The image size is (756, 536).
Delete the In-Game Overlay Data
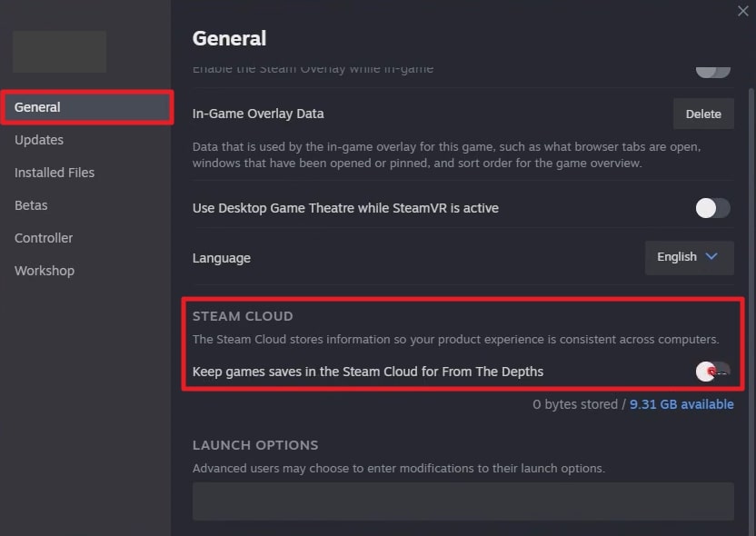tap(702, 114)
